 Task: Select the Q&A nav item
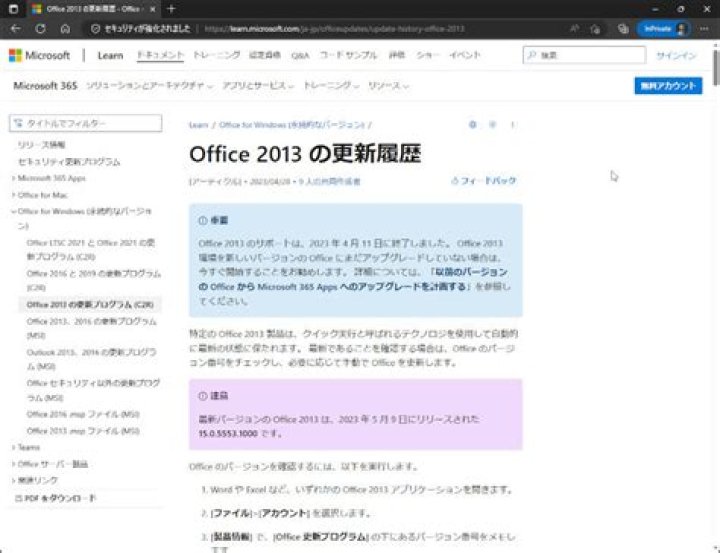300,56
